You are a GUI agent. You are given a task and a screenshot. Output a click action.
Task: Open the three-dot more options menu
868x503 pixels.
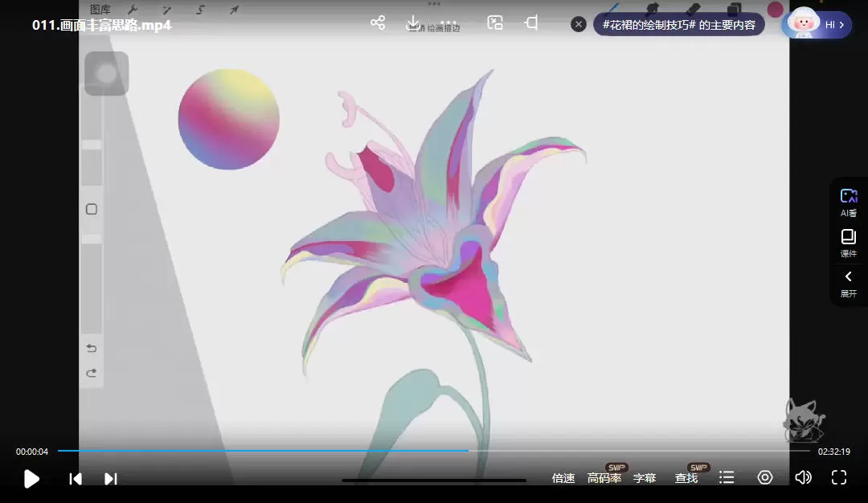[448, 22]
